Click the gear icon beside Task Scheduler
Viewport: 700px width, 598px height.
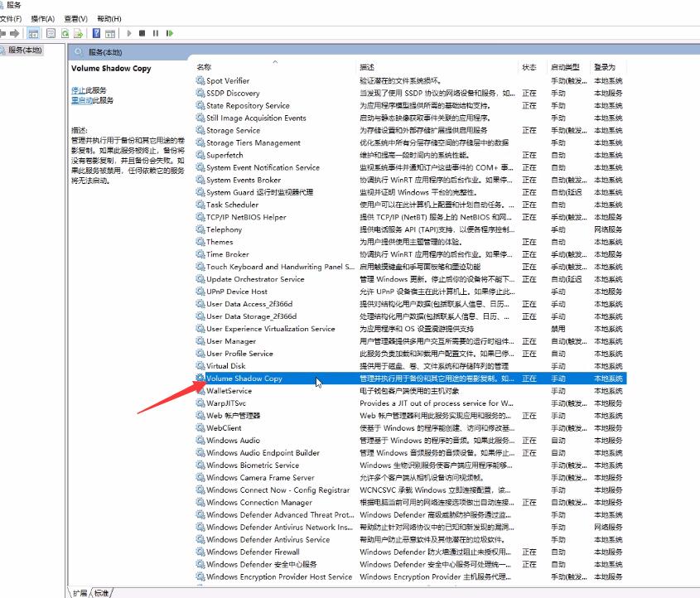point(200,205)
